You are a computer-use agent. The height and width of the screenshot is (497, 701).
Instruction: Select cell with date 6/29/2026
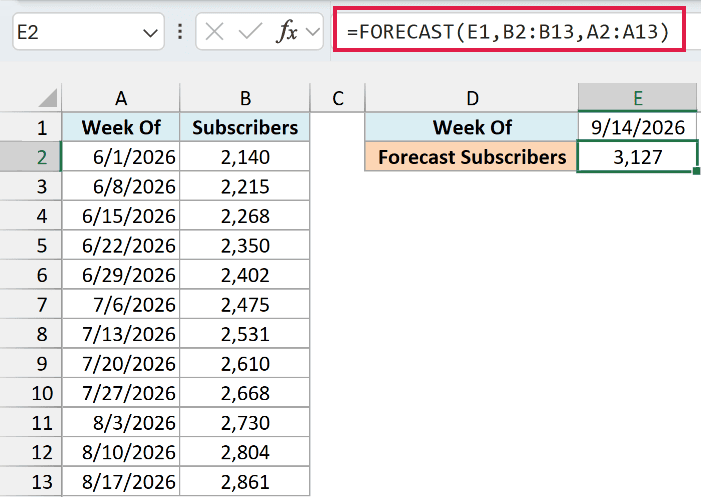click(121, 275)
